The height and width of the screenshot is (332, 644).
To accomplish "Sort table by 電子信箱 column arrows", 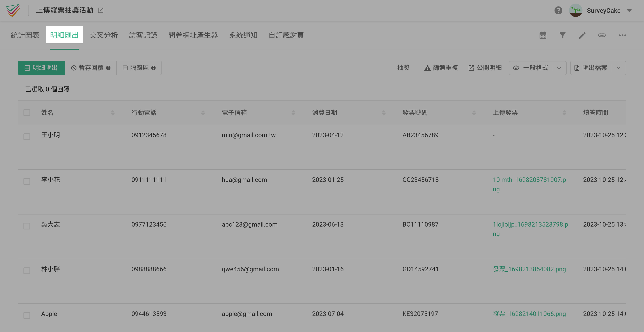I will coord(293,113).
